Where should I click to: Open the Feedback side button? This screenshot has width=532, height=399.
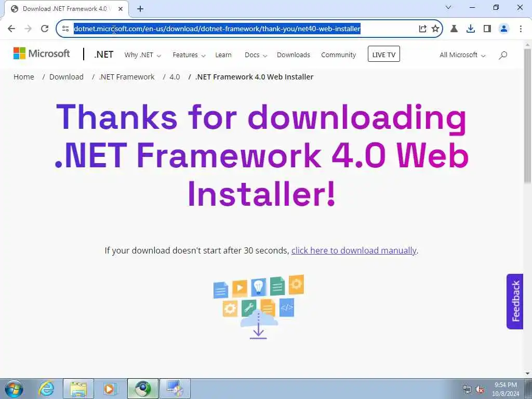click(515, 301)
